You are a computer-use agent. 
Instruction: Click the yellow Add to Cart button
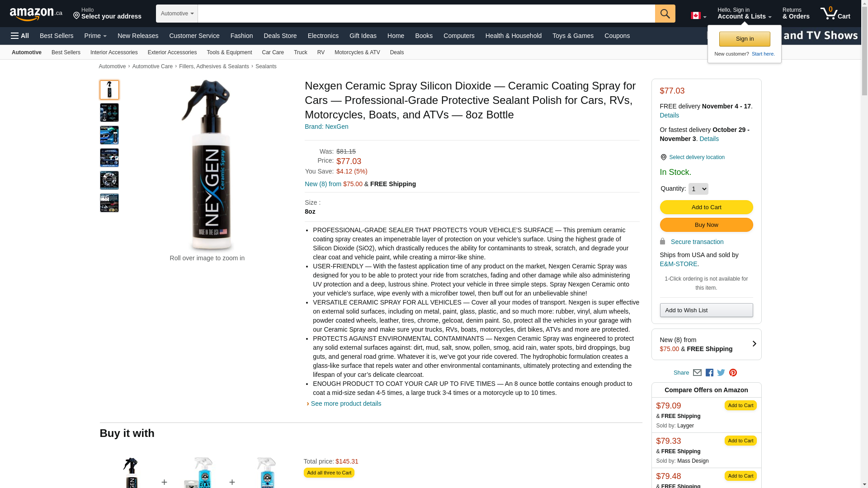(706, 207)
